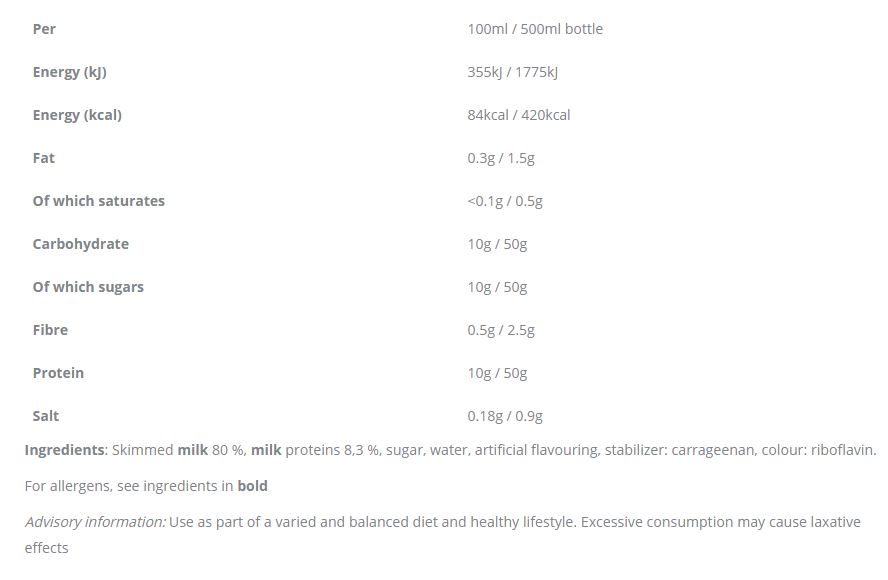Click the 'Of which sugars' label
This screenshot has width=888, height=580.
[88, 288]
